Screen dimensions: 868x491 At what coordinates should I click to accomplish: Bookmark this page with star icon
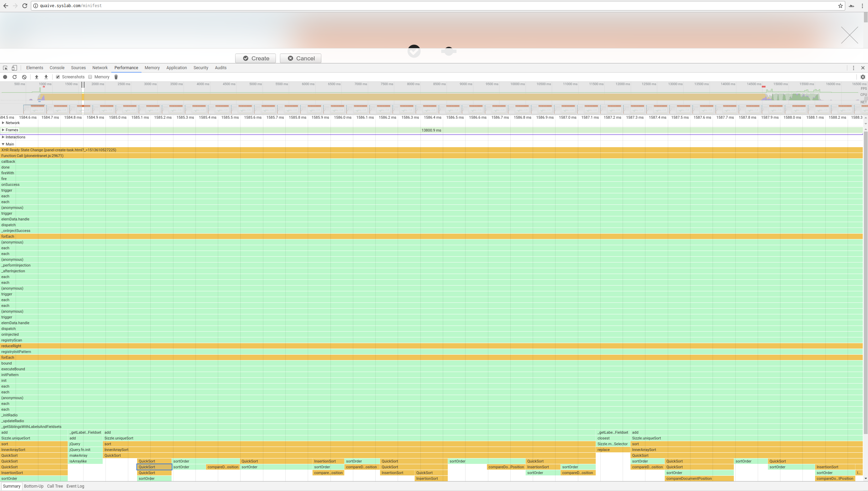pyautogui.click(x=841, y=6)
